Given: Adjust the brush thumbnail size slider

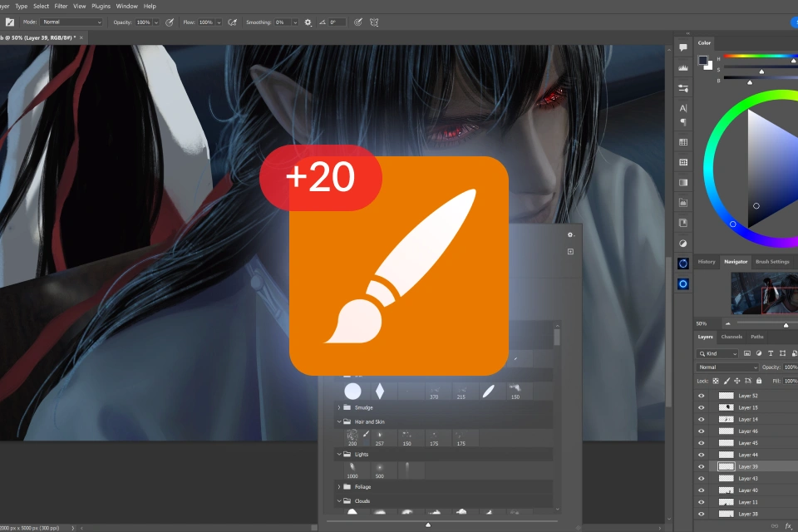Looking at the screenshot, I should click(x=428, y=525).
